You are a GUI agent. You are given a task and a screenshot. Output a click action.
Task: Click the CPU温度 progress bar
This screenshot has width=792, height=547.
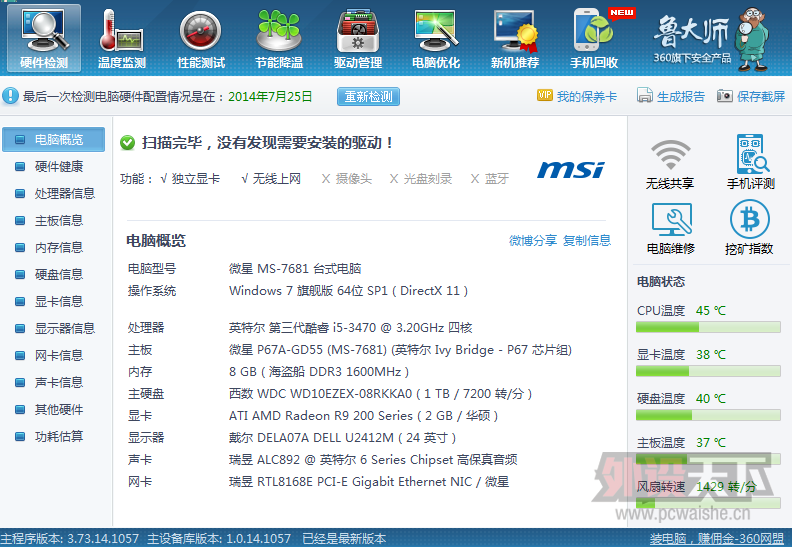[x=708, y=327]
